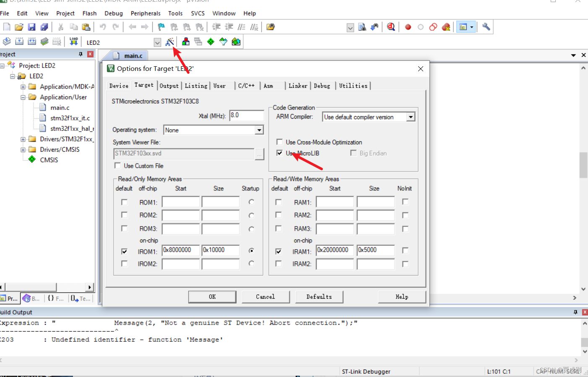Click the IROM1 Start address field
The width and height of the screenshot is (588, 377).
(x=181, y=250)
